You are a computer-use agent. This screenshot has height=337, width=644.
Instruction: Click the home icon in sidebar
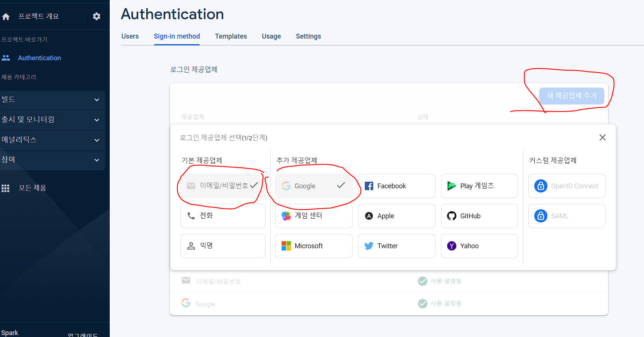coord(6,16)
